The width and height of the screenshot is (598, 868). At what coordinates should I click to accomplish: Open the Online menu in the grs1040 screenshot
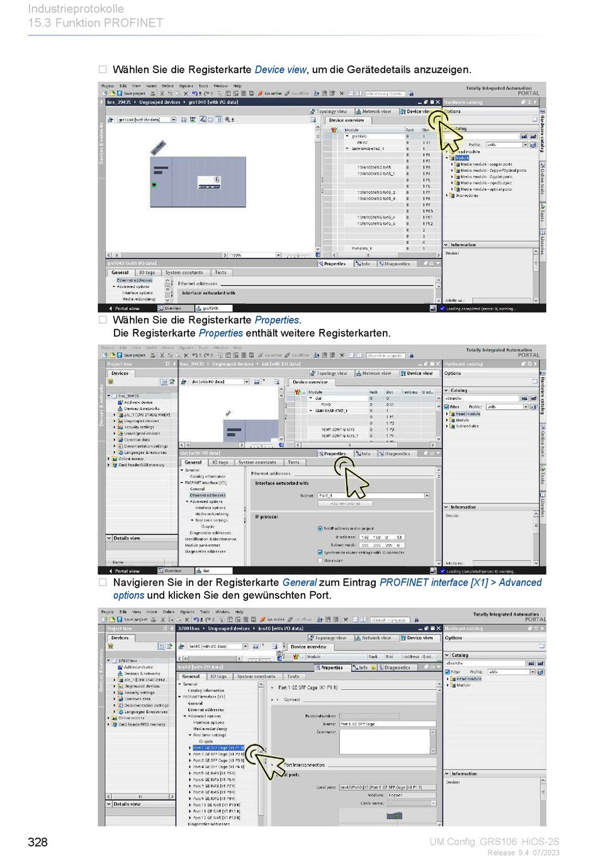pyautogui.click(x=167, y=86)
